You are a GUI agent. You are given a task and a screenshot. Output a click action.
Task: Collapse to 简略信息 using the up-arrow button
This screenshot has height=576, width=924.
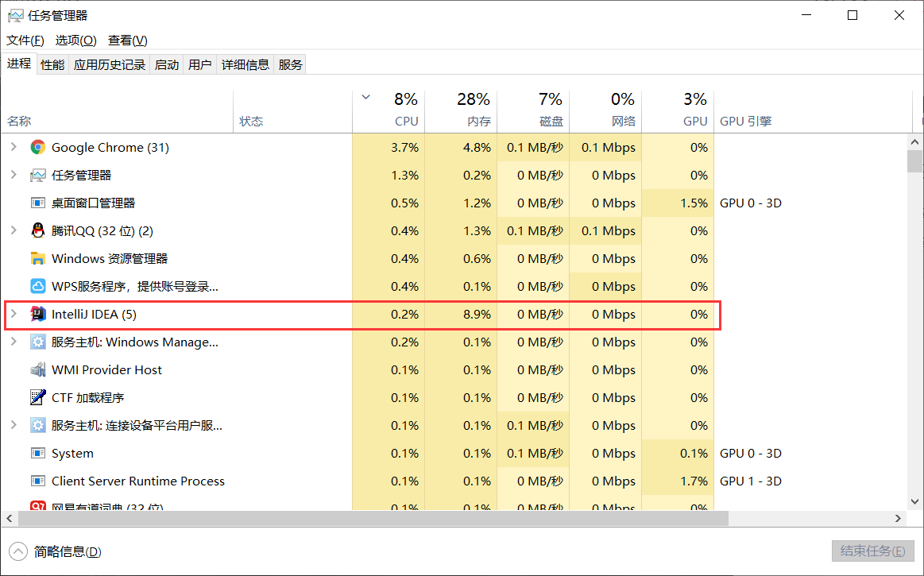point(18,551)
